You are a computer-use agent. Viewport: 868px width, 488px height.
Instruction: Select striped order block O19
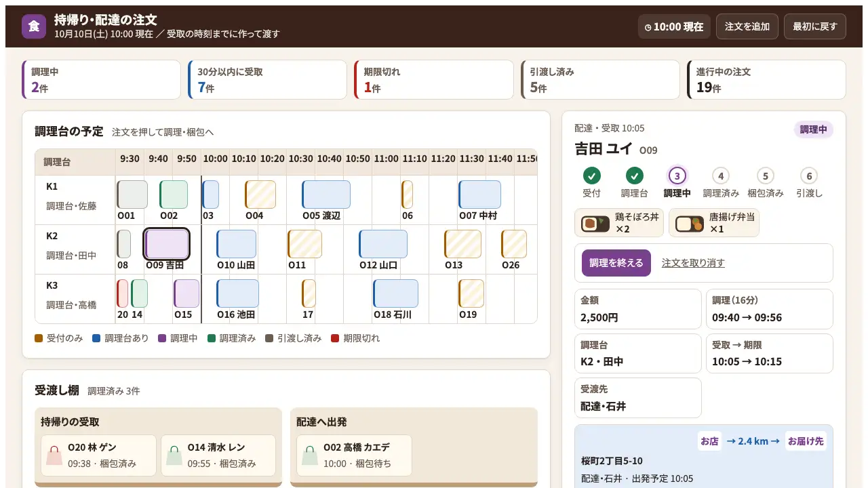pyautogui.click(x=471, y=293)
